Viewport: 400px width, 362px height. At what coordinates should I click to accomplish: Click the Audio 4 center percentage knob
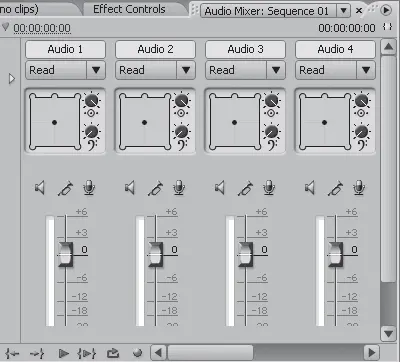pyautogui.click(x=361, y=100)
